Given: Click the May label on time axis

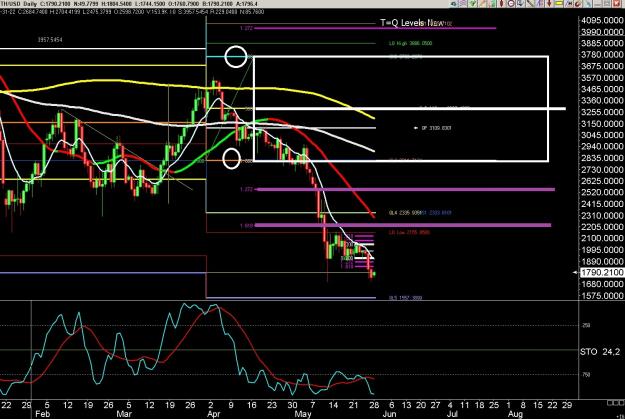Looking at the screenshot, I should pyautogui.click(x=303, y=414).
